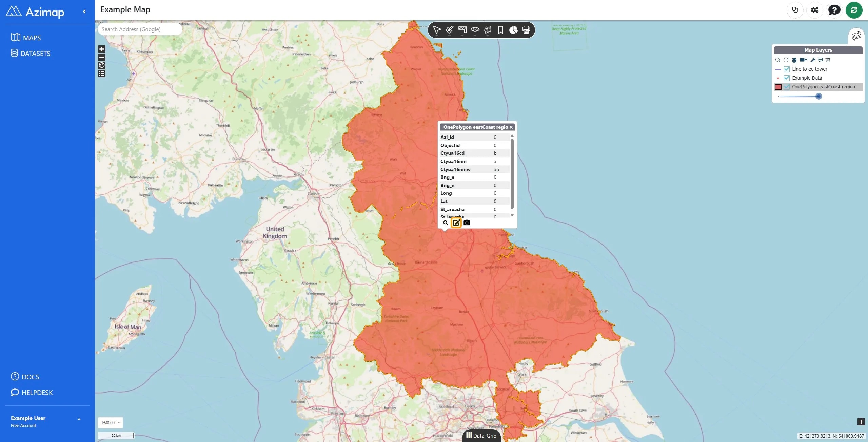The width and height of the screenshot is (868, 442).
Task: Click the Map Layers panel header
Action: pyautogui.click(x=818, y=50)
